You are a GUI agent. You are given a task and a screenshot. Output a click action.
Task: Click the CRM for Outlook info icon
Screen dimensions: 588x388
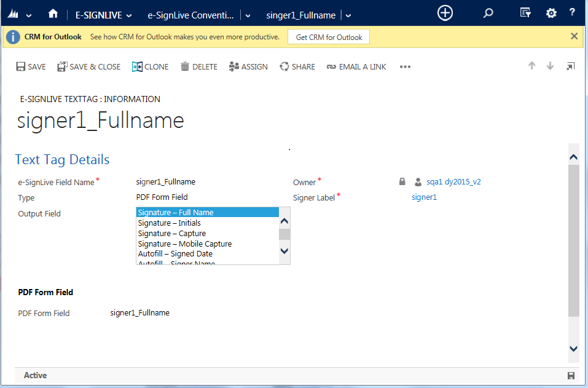click(13, 37)
